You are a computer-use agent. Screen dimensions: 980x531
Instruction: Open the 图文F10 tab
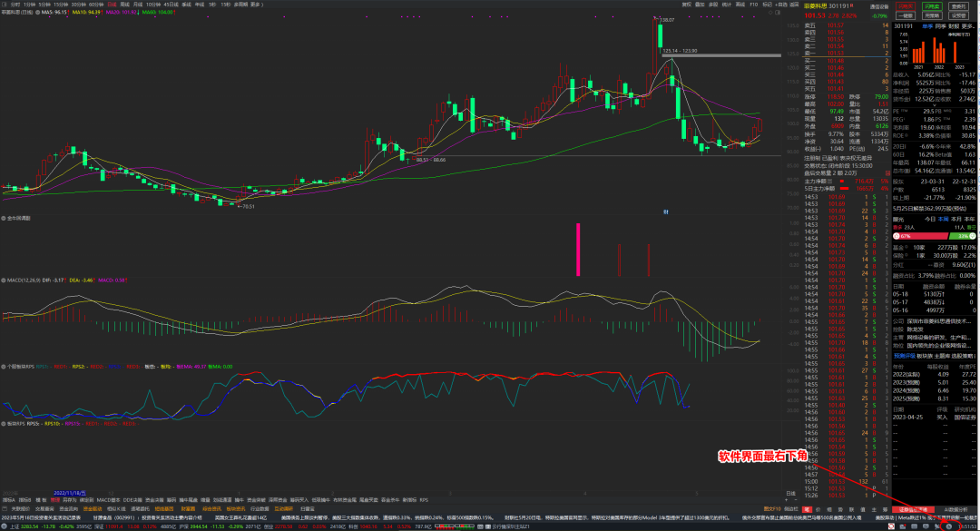772,509
